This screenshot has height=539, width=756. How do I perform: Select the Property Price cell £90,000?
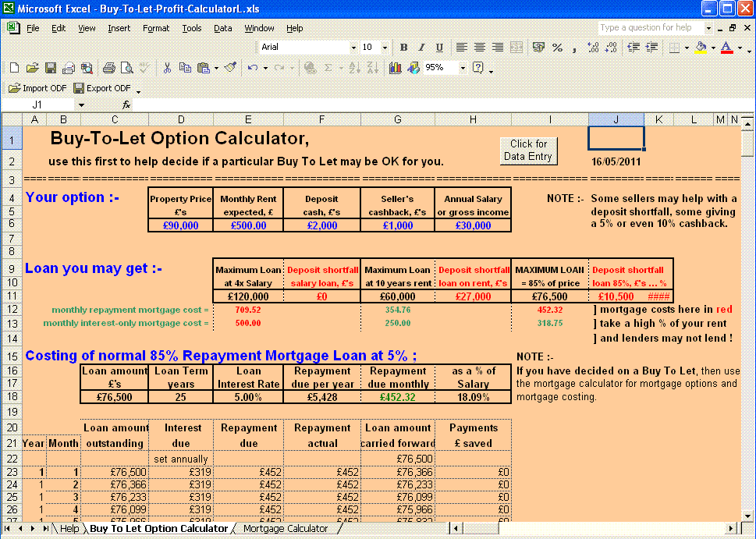tap(181, 225)
